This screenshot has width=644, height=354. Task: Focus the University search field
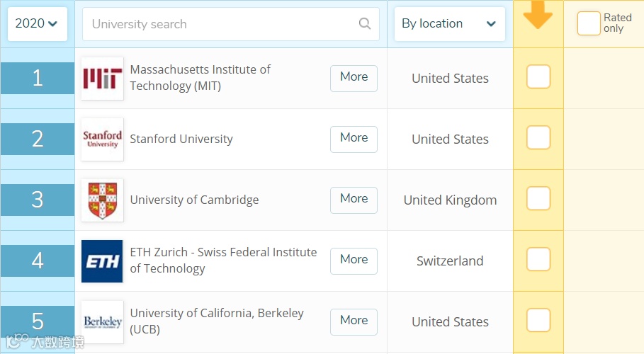(x=220, y=24)
